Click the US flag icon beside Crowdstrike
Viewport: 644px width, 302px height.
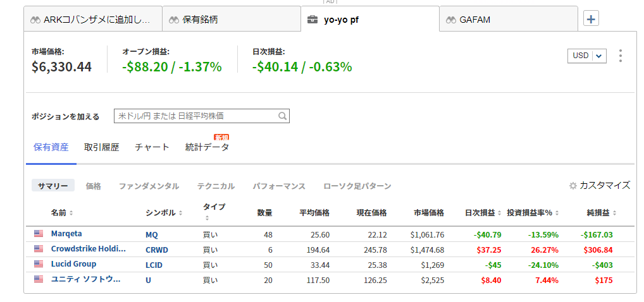[39, 249]
